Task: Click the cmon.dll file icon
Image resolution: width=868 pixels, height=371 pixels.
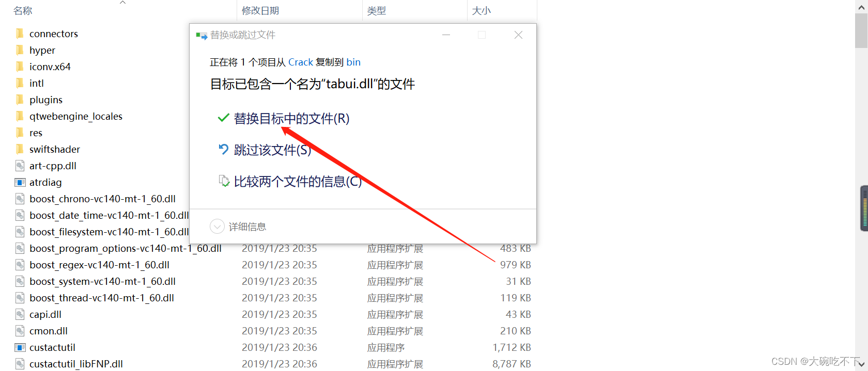Action: pyautogui.click(x=20, y=331)
